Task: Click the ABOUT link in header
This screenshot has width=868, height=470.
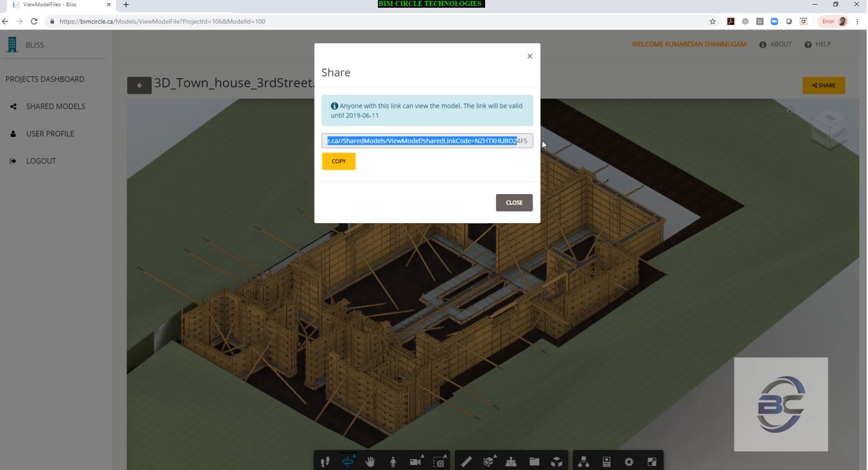Action: [x=776, y=44]
